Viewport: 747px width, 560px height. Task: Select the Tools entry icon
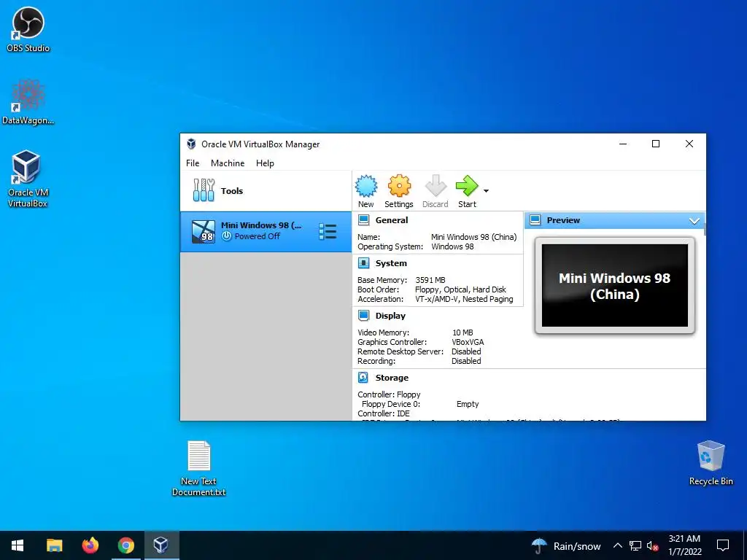(x=204, y=190)
